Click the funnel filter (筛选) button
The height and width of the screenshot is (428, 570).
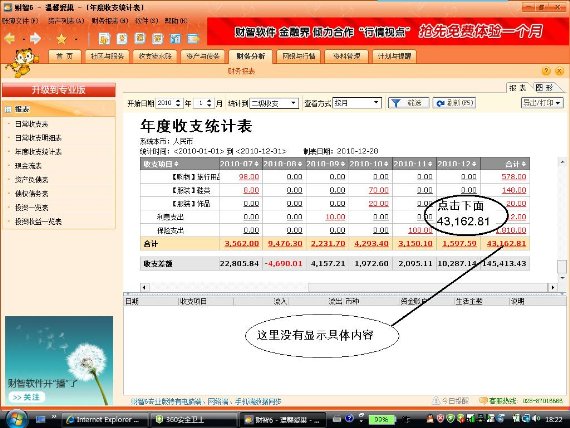coord(409,103)
